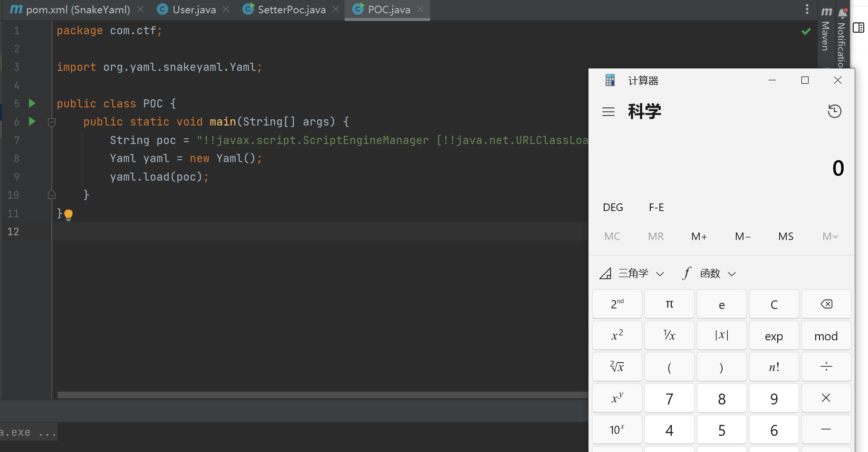
Task: Click the mod key
Action: [826, 336]
